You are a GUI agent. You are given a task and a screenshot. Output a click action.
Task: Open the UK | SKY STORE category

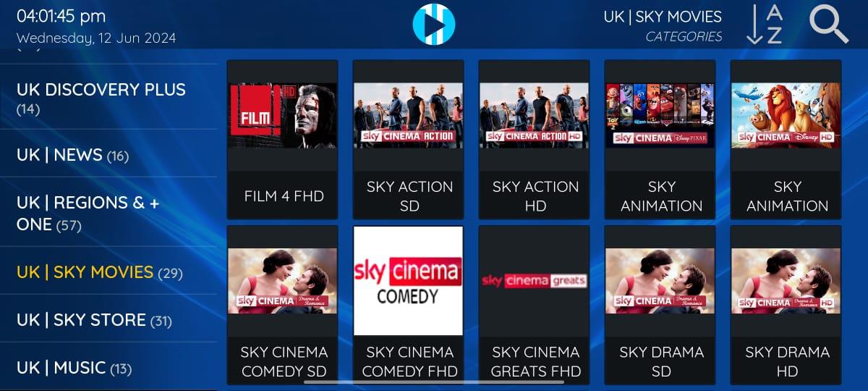(109, 319)
